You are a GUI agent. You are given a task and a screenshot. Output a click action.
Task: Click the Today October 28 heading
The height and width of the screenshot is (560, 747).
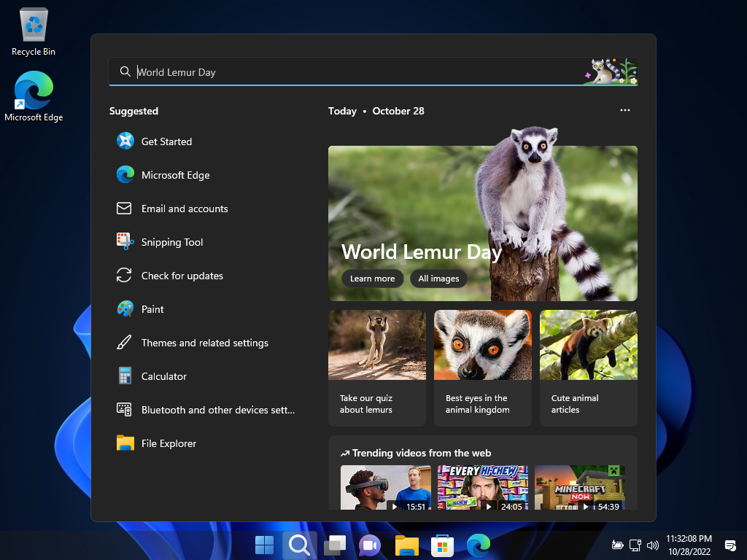pos(376,111)
